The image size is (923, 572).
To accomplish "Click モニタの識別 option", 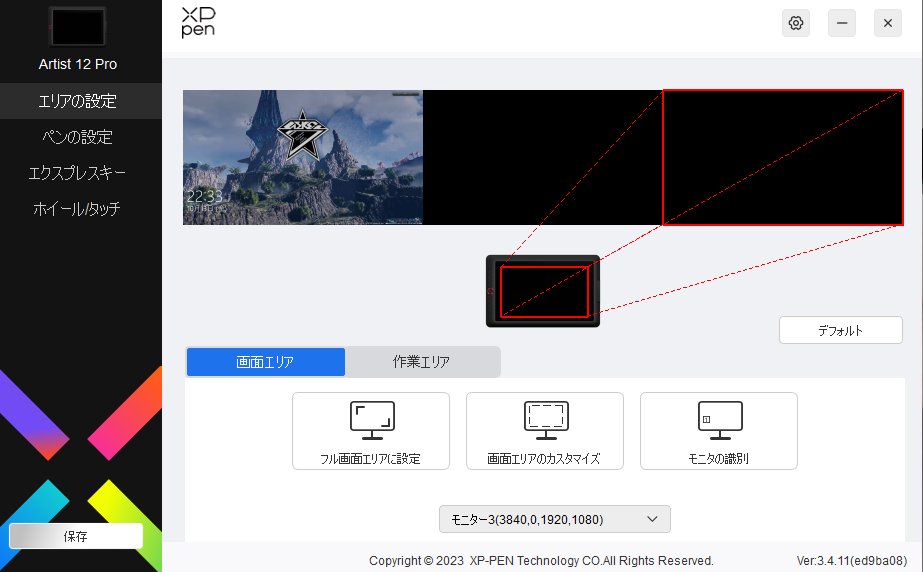I will pyautogui.click(x=719, y=431).
